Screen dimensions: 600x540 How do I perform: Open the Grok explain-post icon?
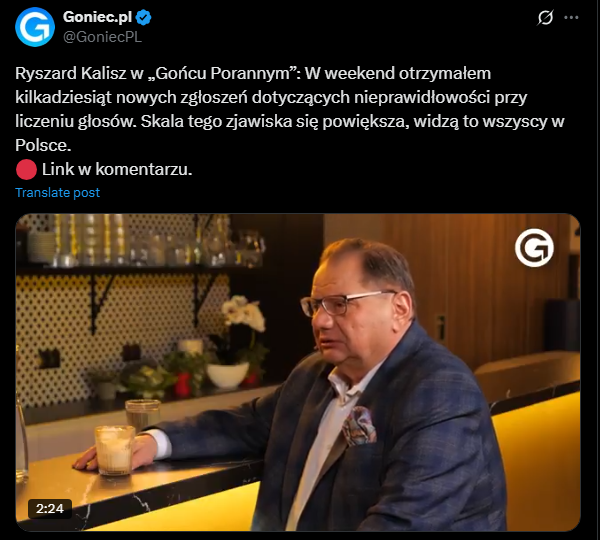click(x=545, y=18)
